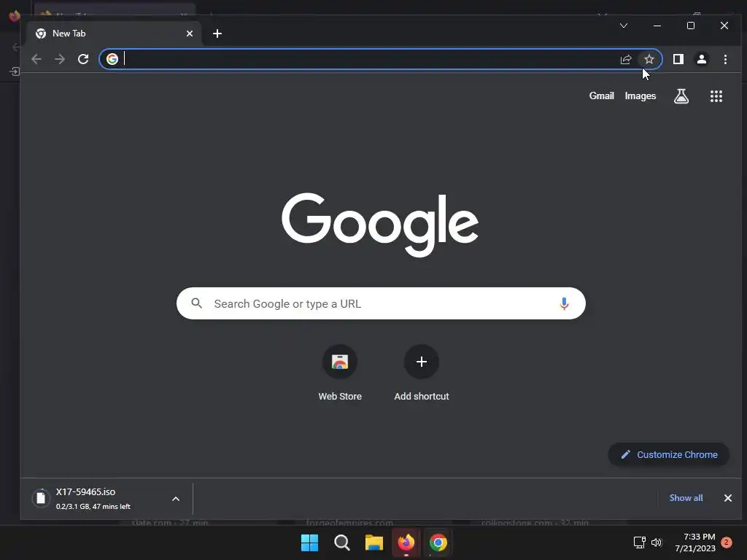Screen dimensions: 747x560
Task: Click the X17-59465.iso file icon
Action: click(x=41, y=498)
